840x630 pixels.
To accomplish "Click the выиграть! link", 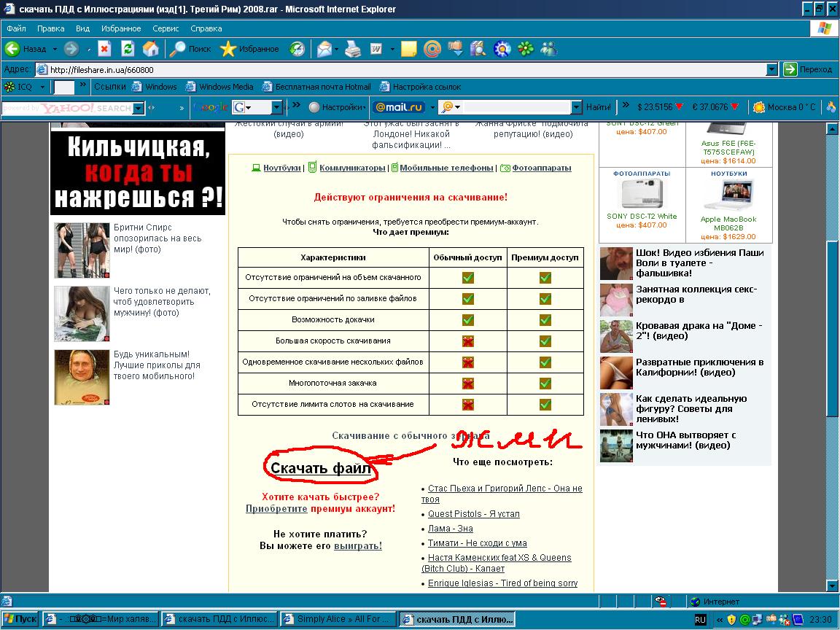I will click(358, 546).
